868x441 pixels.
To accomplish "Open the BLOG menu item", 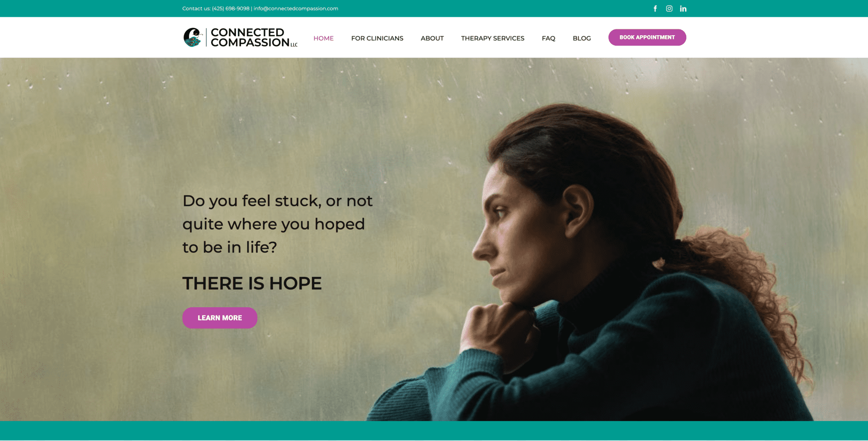I will click(x=582, y=38).
